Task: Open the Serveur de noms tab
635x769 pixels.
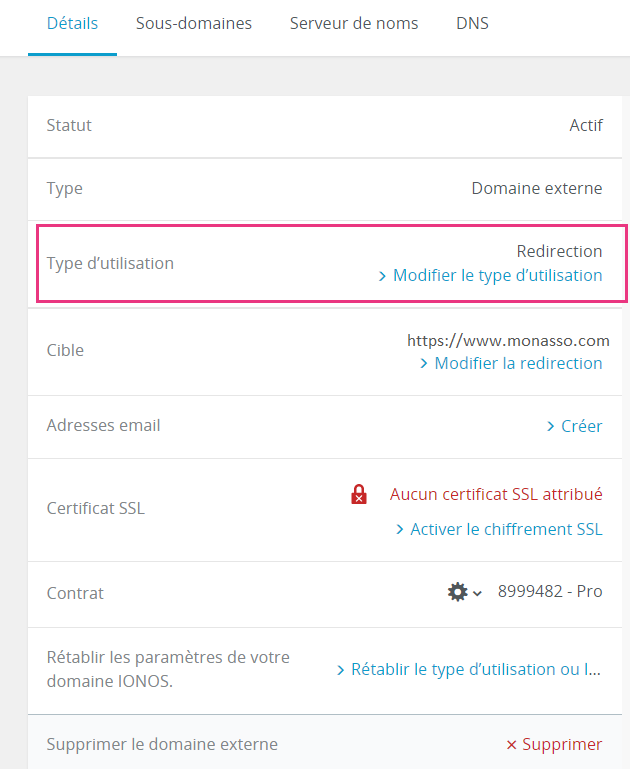Action: point(354,24)
